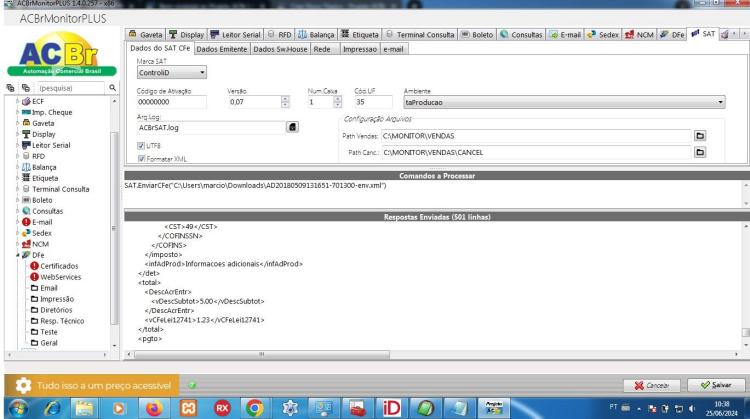Click the Cód.UF field
The image size is (750, 419).
[x=373, y=102]
